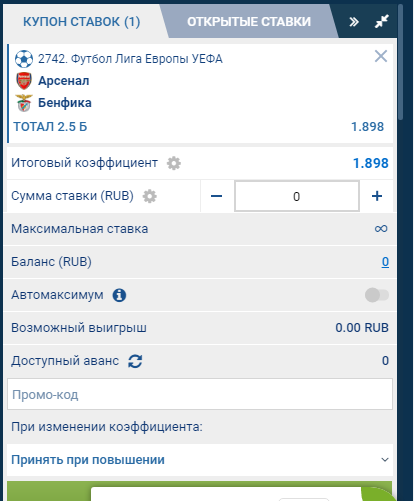
Task: Click the Benfica team crest
Action: [x=24, y=103]
